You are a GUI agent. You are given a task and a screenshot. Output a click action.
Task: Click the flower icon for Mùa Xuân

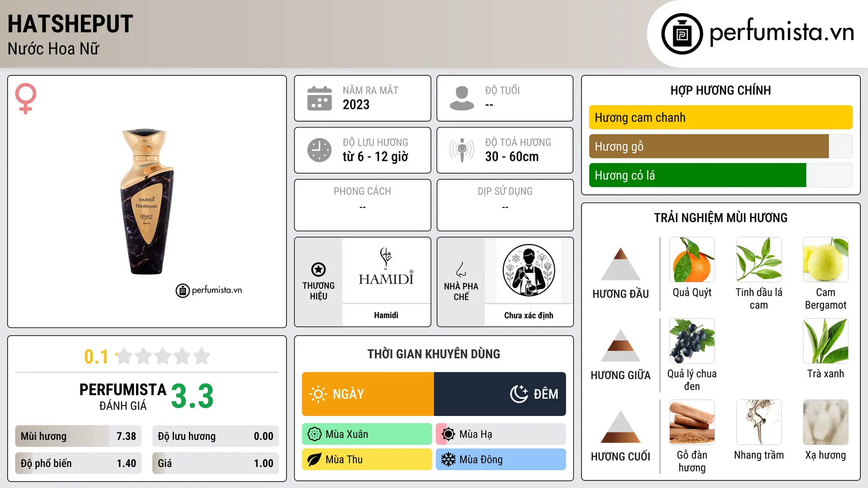(x=314, y=434)
